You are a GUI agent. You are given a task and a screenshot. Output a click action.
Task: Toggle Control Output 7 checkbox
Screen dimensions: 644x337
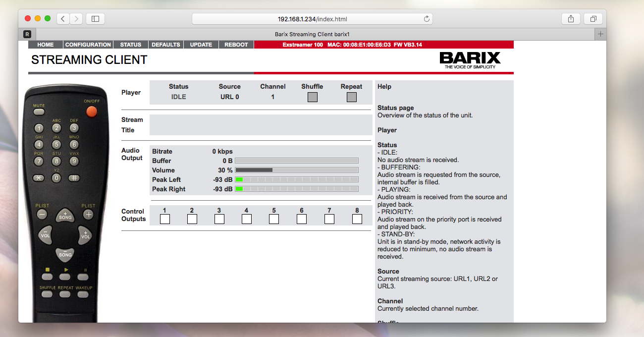pos(329,219)
